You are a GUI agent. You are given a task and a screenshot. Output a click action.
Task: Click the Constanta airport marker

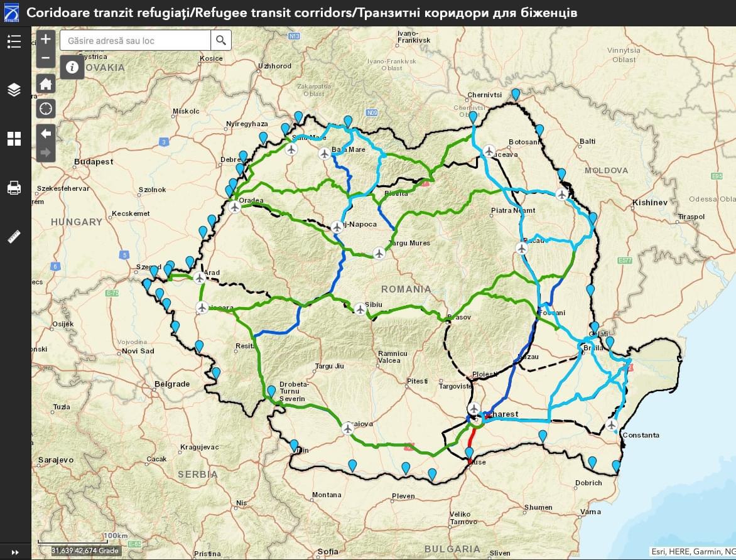tap(612, 425)
